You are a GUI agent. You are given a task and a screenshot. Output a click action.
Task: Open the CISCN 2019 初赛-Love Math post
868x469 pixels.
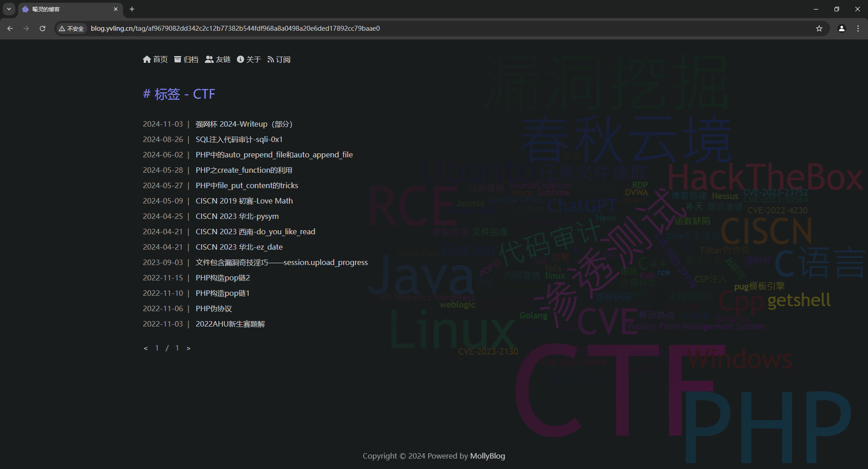click(x=244, y=201)
